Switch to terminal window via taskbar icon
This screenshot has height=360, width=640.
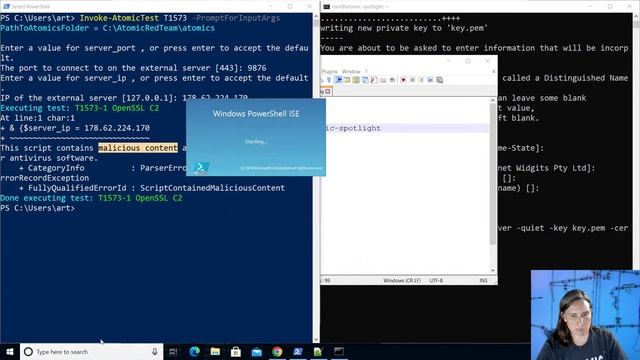tap(339, 352)
